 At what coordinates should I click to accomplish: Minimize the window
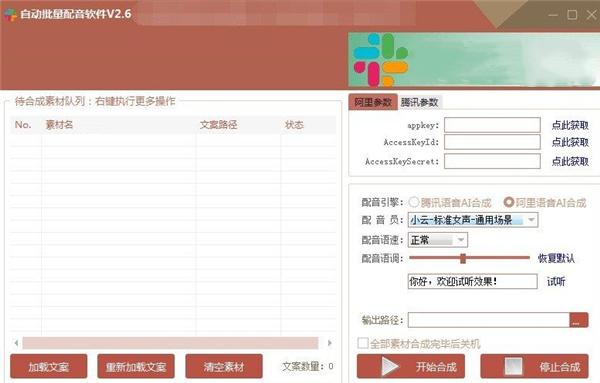click(553, 15)
